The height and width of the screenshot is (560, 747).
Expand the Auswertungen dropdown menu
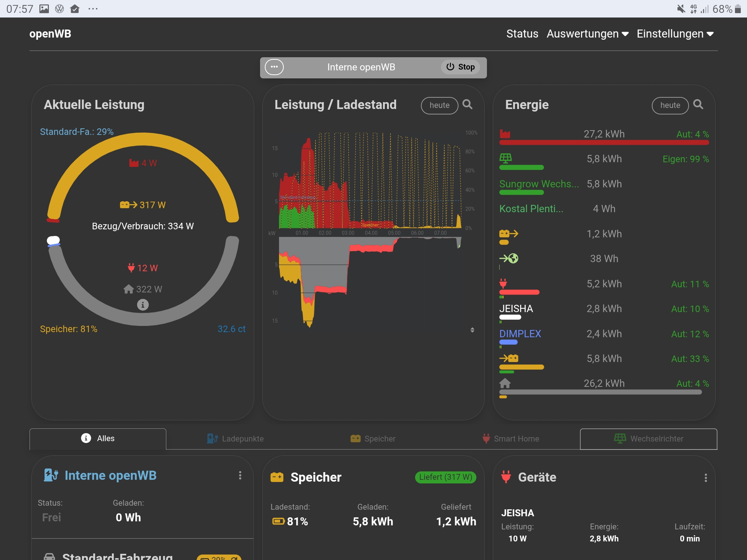pyautogui.click(x=587, y=34)
